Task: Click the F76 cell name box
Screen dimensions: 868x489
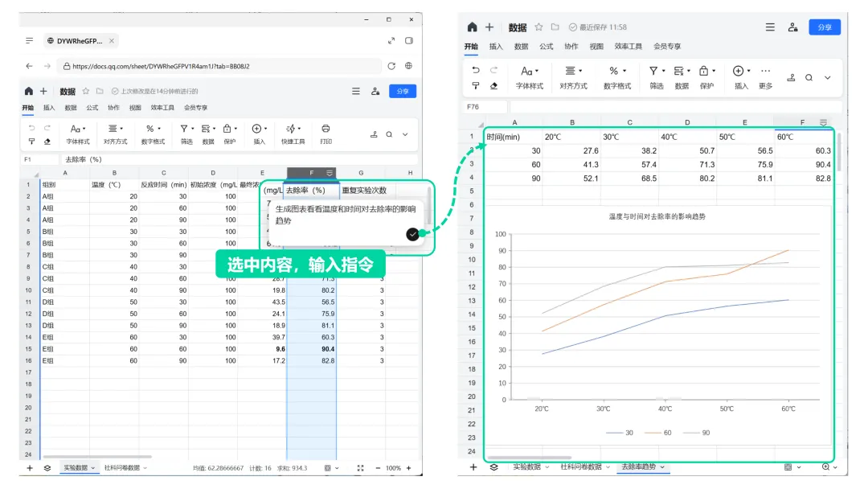Action: (x=485, y=107)
